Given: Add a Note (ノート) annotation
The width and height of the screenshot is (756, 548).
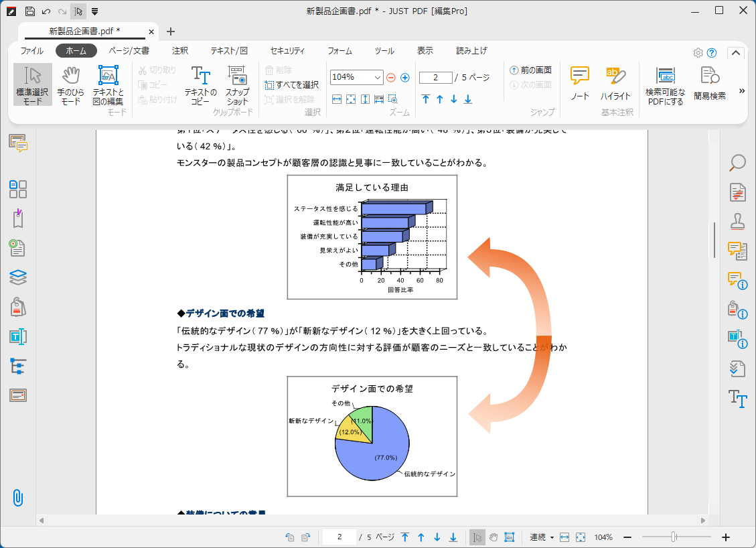Looking at the screenshot, I should [579, 84].
